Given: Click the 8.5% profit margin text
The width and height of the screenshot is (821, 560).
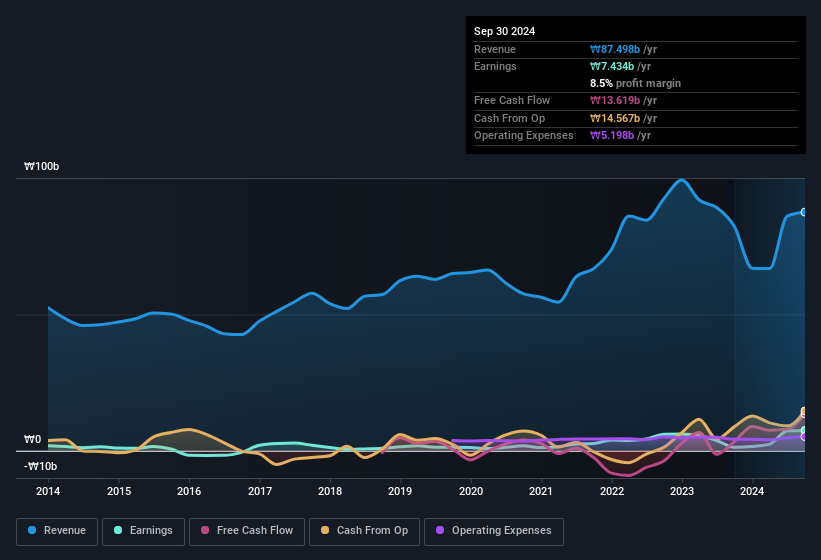Looking at the screenshot, I should tap(635, 83).
